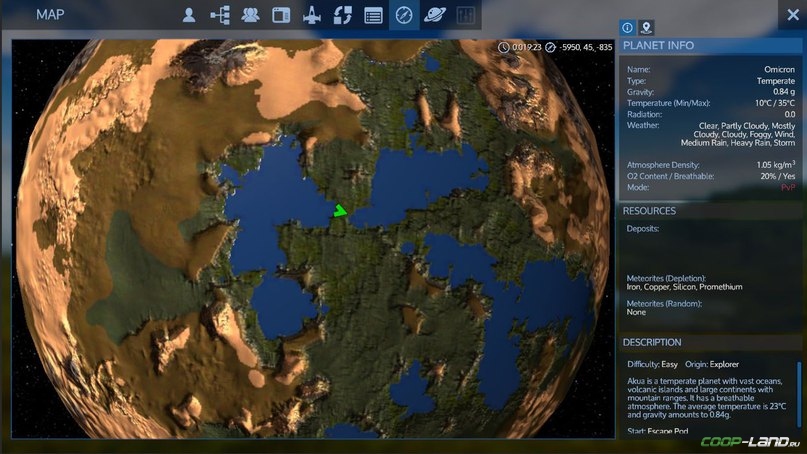This screenshot has width=807, height=454.
Task: Open the list-style log window icon
Action: tap(373, 15)
